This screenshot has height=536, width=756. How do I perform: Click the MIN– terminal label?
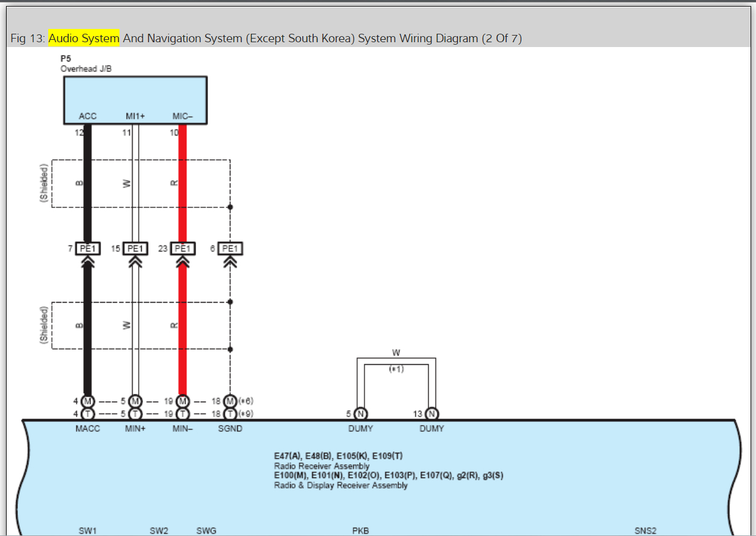(x=182, y=429)
